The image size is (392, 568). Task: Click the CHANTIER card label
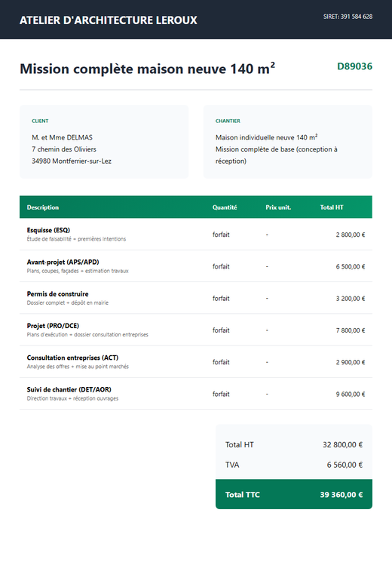228,121
